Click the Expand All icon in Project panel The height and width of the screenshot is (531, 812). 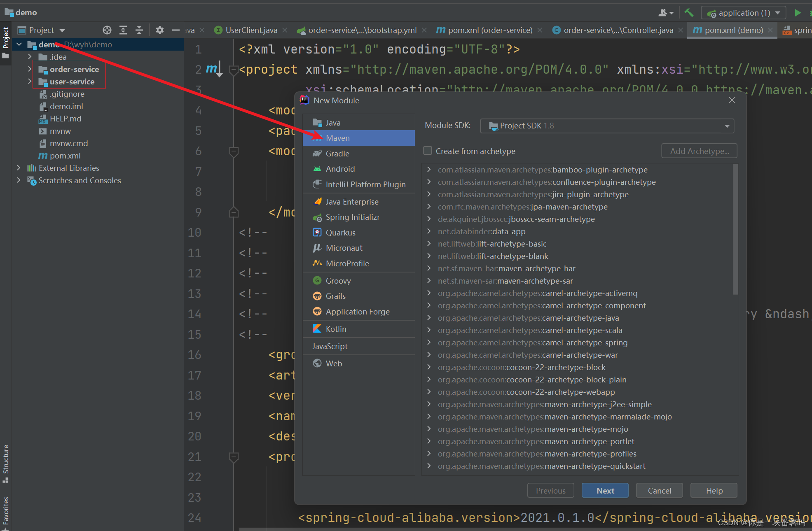(123, 30)
